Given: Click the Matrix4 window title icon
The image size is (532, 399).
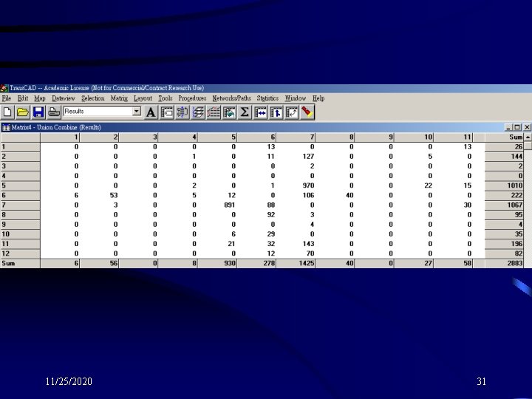Looking at the screenshot, I should pos(6,128).
